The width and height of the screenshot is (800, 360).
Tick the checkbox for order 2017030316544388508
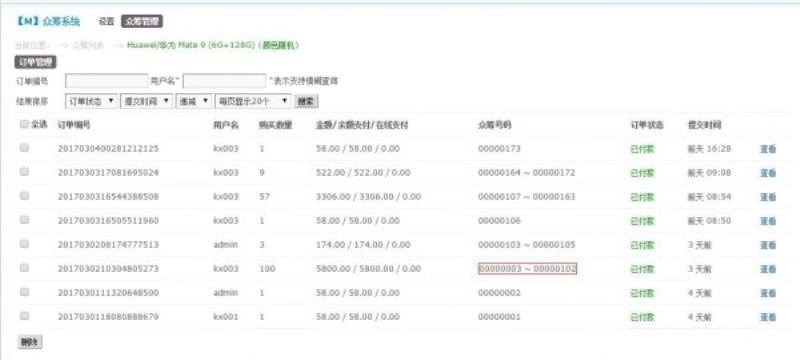(x=24, y=196)
